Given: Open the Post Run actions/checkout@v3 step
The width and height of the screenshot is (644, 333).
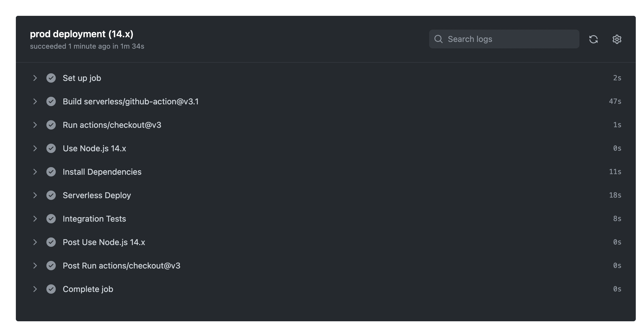Looking at the screenshot, I should (x=35, y=266).
